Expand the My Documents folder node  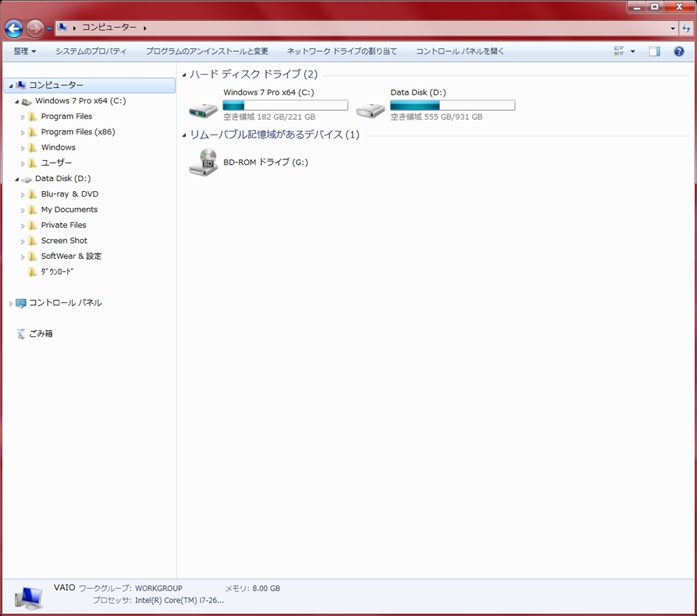coord(22,211)
